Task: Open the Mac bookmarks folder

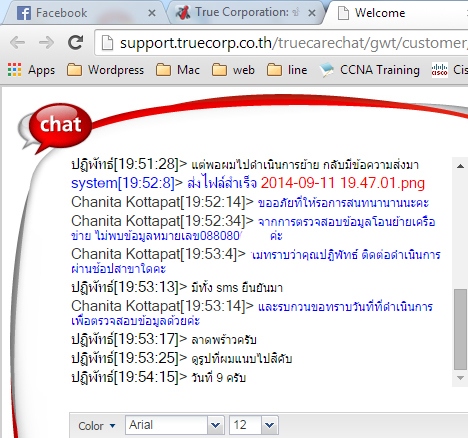Action: coord(178,70)
